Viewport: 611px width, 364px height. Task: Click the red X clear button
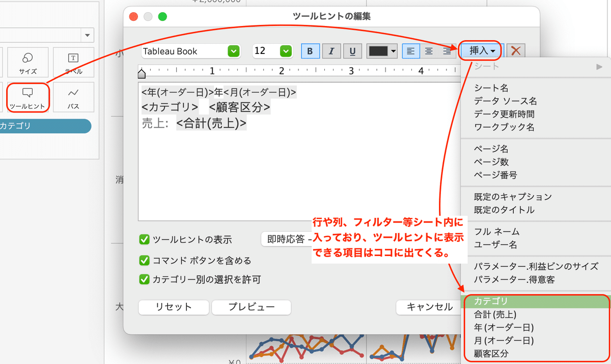coord(516,51)
